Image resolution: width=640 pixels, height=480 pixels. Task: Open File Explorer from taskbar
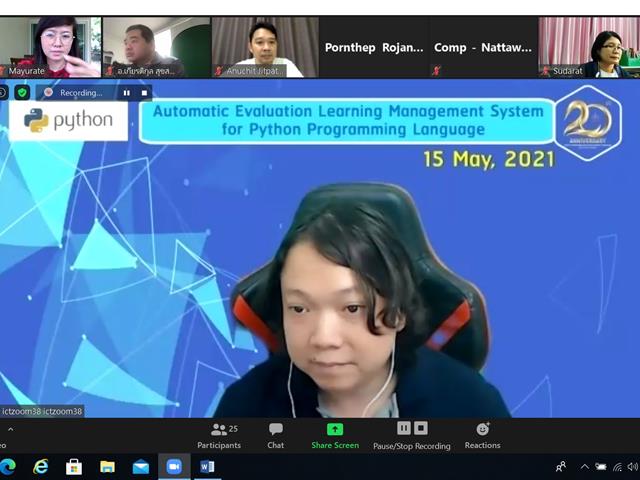(x=107, y=467)
